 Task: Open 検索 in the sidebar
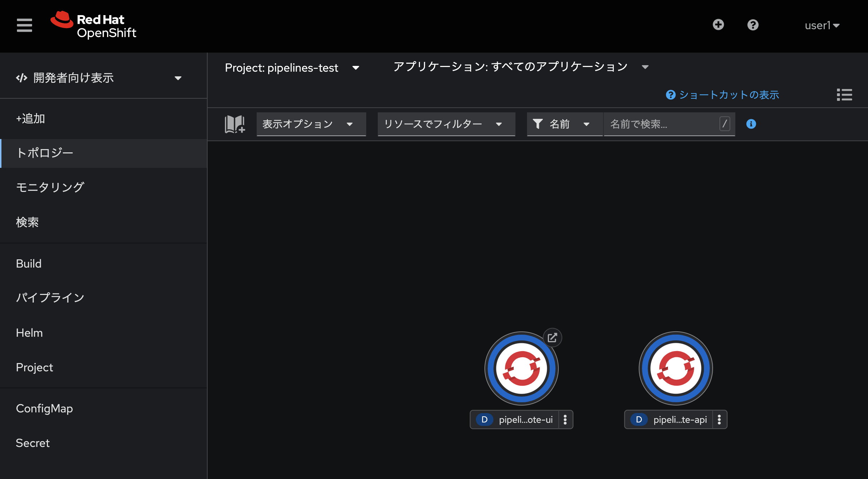click(x=103, y=222)
